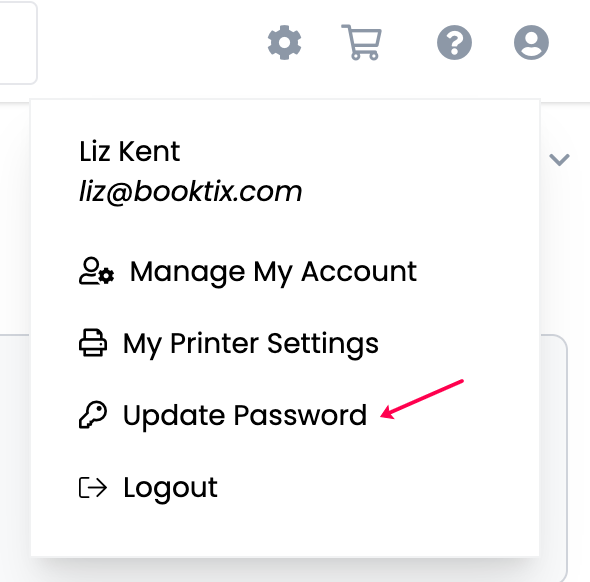Click the liz@booktix.com email address
Viewport: 590px width, 582px height.
tap(190, 191)
